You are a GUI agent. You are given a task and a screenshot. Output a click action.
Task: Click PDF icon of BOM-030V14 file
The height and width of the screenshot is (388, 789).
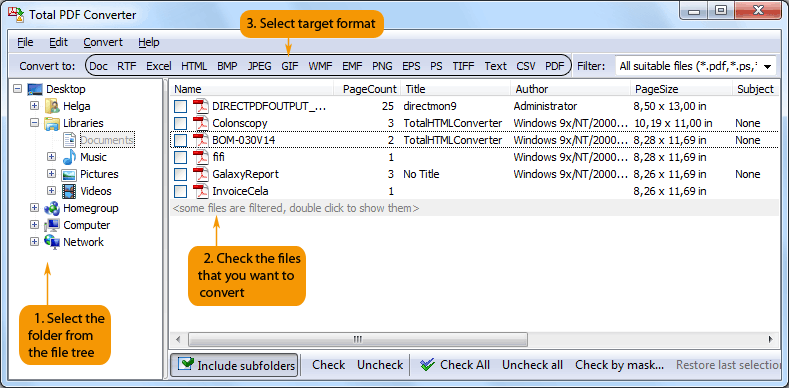click(201, 140)
